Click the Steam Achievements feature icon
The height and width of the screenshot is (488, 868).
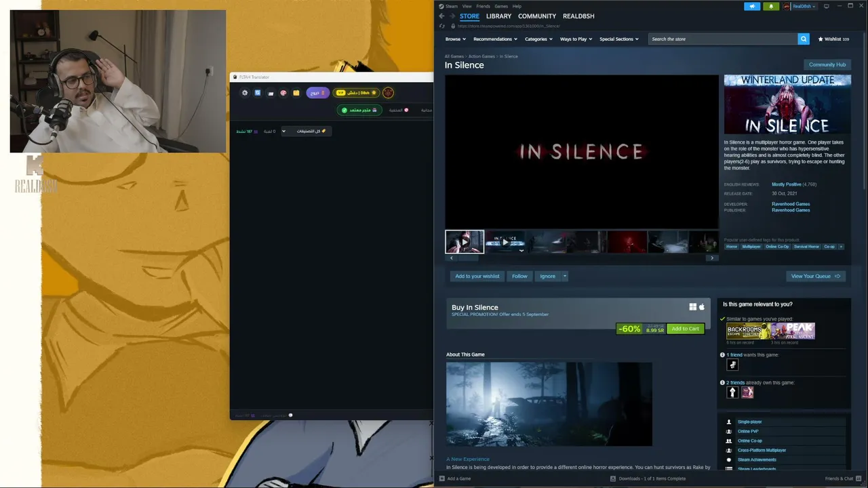click(x=729, y=460)
